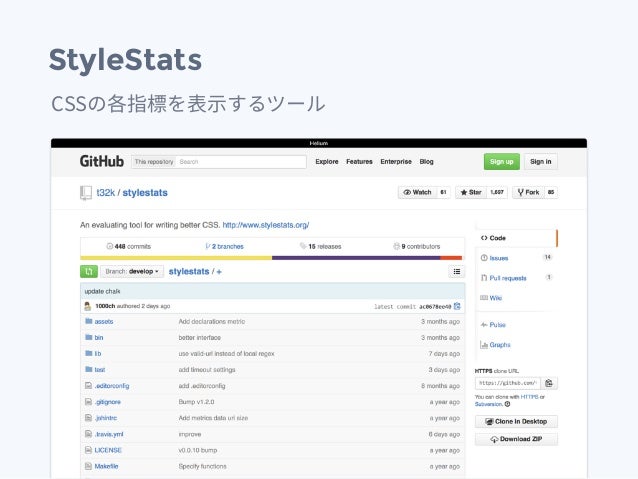Open the lib folder

(x=98, y=354)
